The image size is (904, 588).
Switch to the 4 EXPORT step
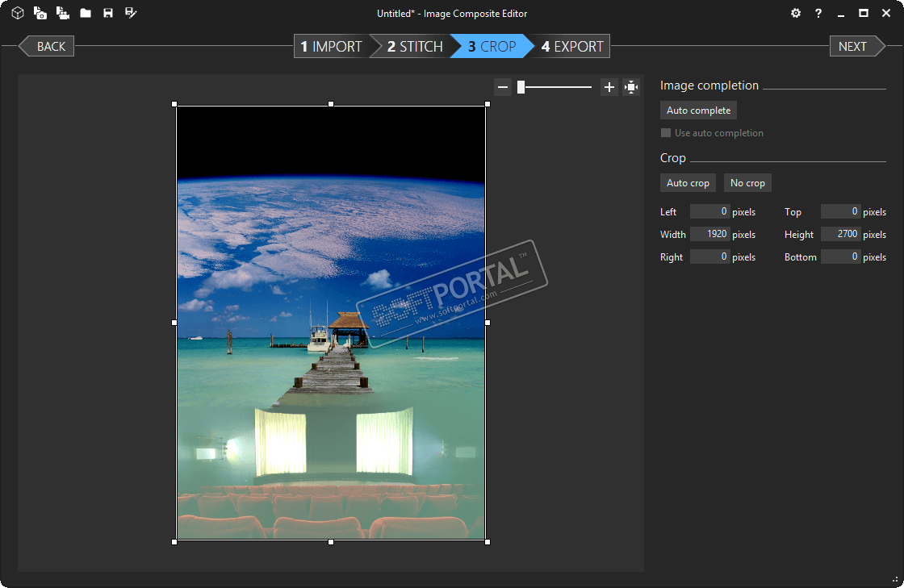[572, 46]
